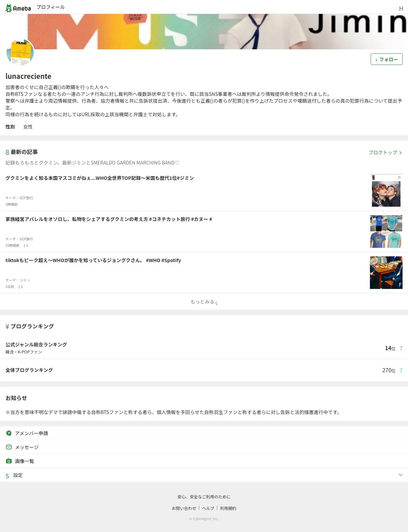Image resolution: width=408 pixels, height=532 pixels.
Task: Open 画像一覧 menu item
Action: (204, 461)
